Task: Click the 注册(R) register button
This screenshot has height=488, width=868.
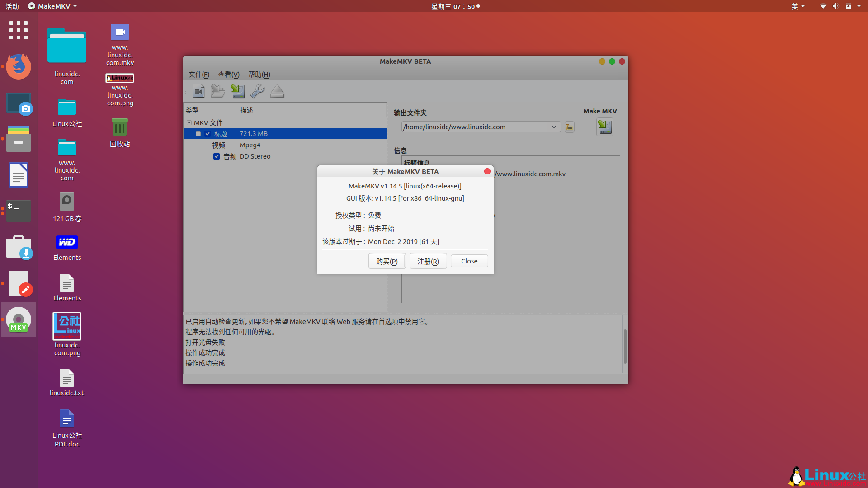Action: point(428,261)
